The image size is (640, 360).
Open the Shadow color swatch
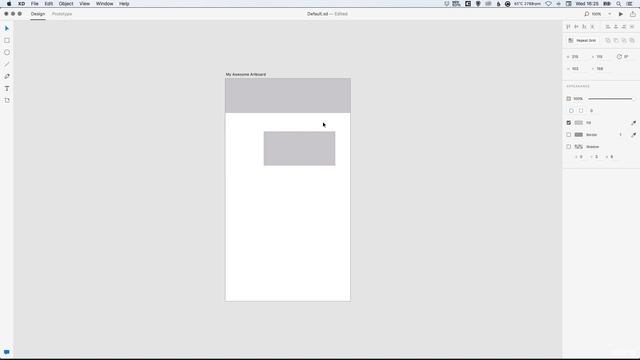[x=579, y=147]
